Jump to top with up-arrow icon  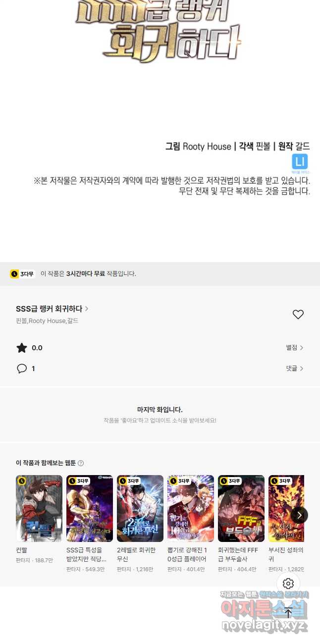coord(288,613)
